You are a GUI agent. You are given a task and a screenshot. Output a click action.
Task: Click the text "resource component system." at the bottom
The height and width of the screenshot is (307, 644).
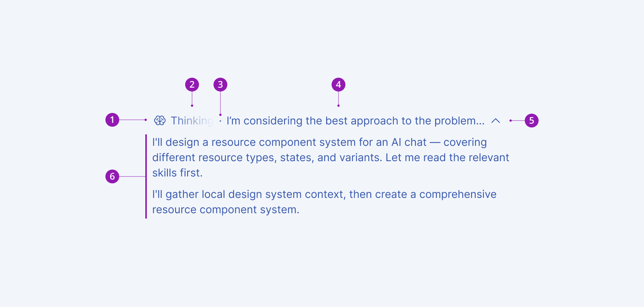[x=226, y=210]
